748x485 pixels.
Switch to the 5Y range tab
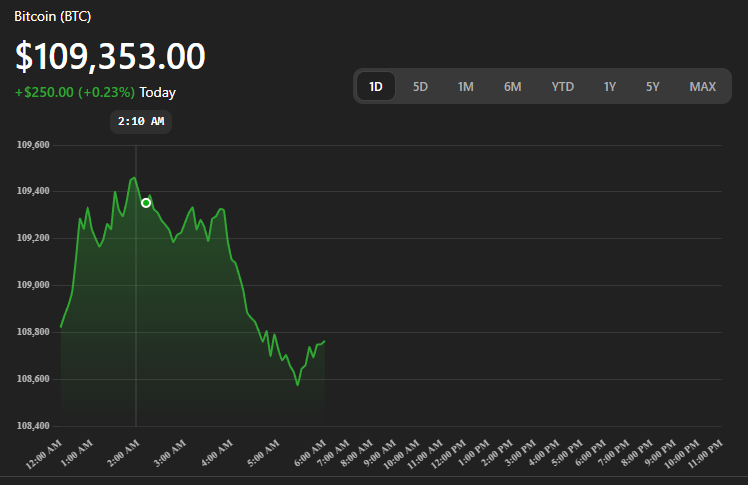coord(653,87)
